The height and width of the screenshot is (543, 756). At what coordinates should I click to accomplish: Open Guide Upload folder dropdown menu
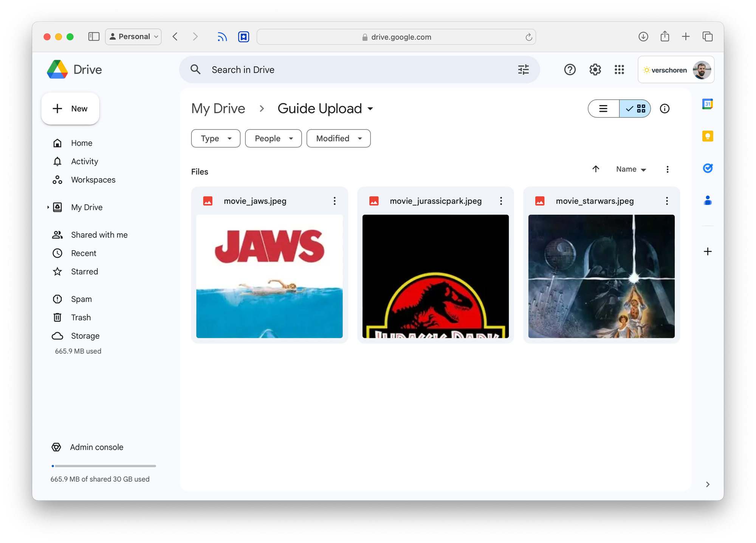[370, 109]
